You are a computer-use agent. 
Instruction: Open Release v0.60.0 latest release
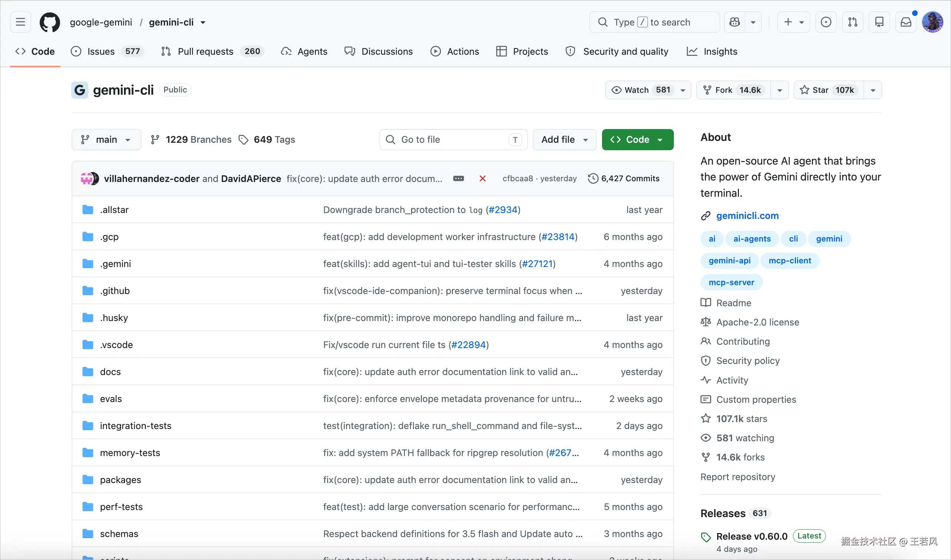coord(752,536)
